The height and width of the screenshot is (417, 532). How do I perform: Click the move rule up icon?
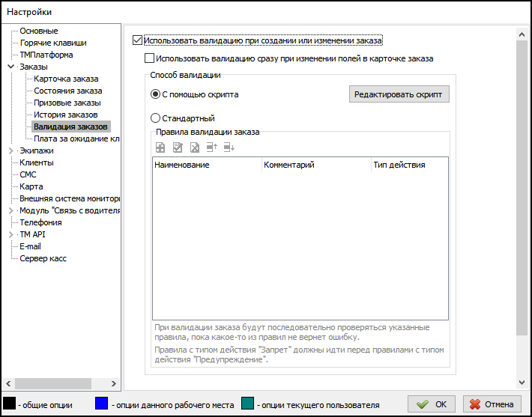(211, 147)
